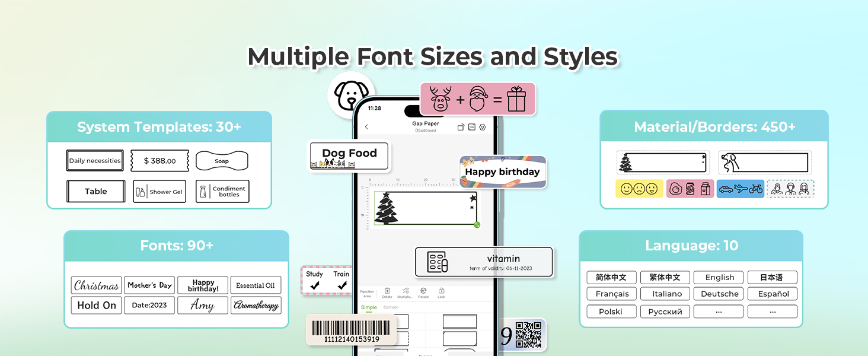Click the Language: 10 header
The image size is (868, 356).
point(691,246)
